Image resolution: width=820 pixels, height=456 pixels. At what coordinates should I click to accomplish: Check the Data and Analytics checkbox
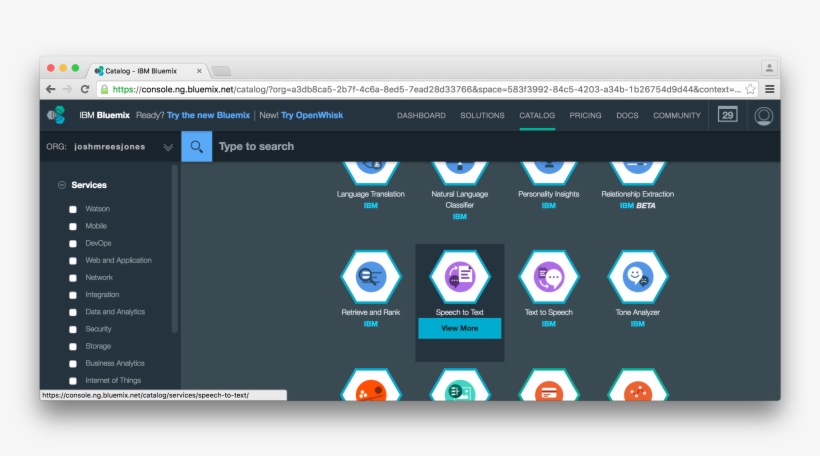(73, 312)
